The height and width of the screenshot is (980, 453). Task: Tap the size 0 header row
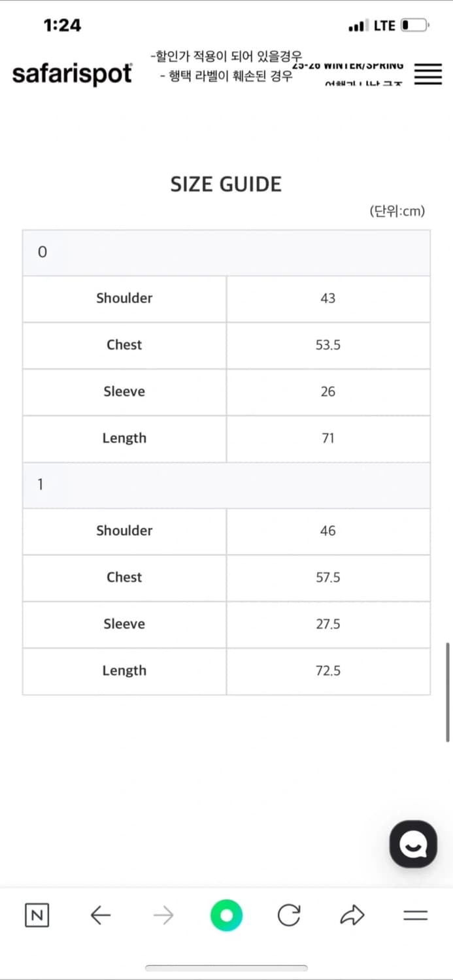(x=226, y=252)
